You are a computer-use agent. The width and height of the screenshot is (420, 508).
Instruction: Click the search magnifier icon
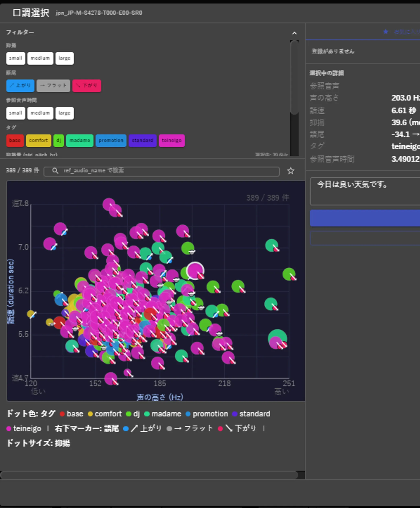[x=55, y=171]
